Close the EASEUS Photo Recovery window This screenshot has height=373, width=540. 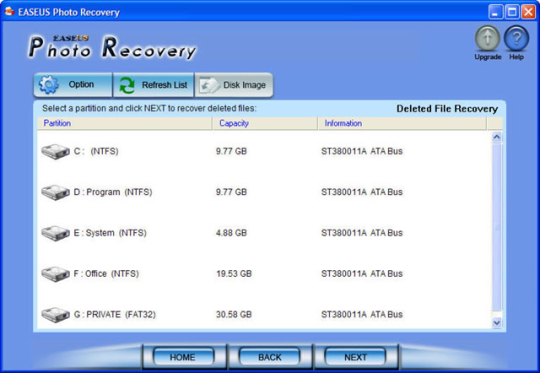pos(528,12)
